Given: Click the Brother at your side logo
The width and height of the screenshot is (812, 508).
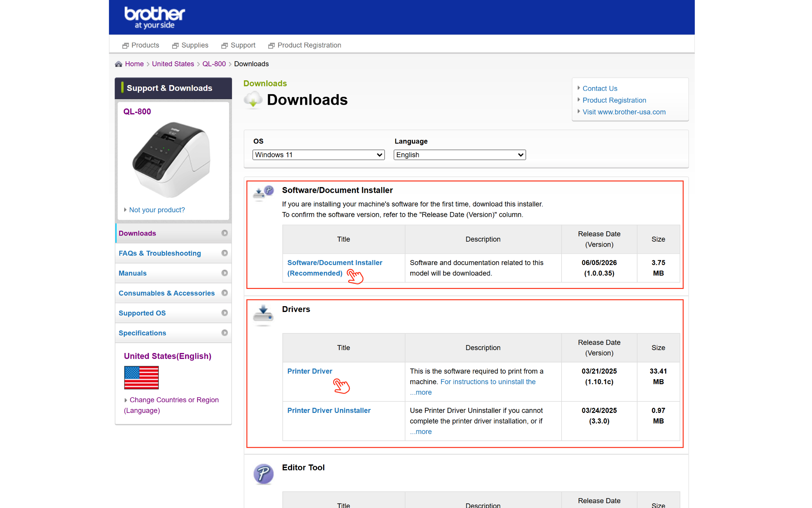Looking at the screenshot, I should (154, 17).
